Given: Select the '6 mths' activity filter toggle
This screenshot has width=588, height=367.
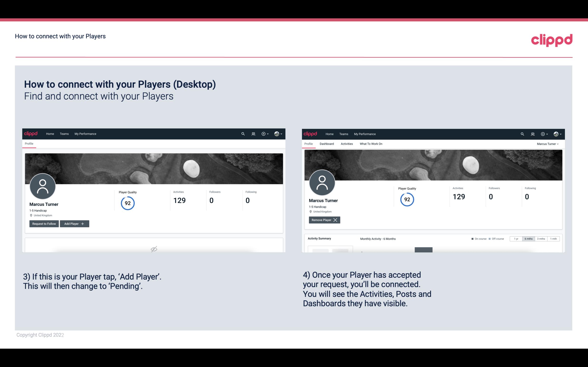Looking at the screenshot, I should coord(528,238).
